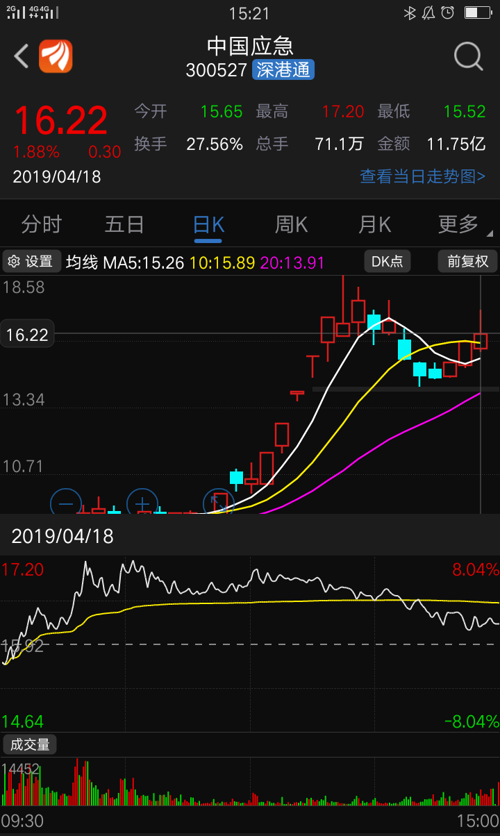Tap the 8.04% upper limit label
500x836 pixels.
475,569
